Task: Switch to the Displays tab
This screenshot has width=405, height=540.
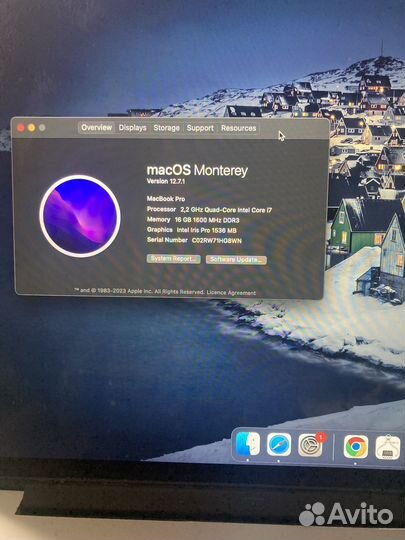Action: 133,128
